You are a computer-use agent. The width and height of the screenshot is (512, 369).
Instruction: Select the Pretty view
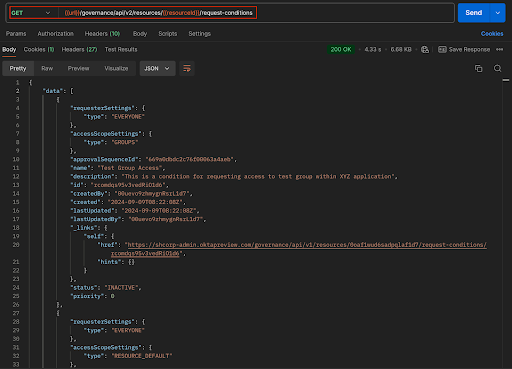tap(18, 68)
